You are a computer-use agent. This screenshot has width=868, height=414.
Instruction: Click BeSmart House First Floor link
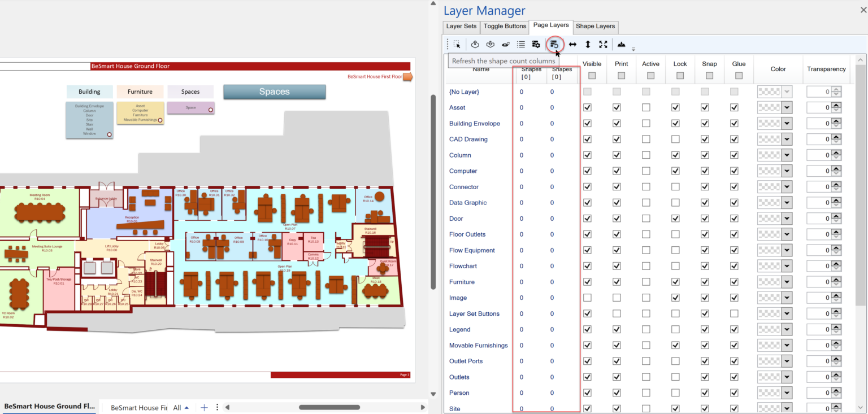375,76
